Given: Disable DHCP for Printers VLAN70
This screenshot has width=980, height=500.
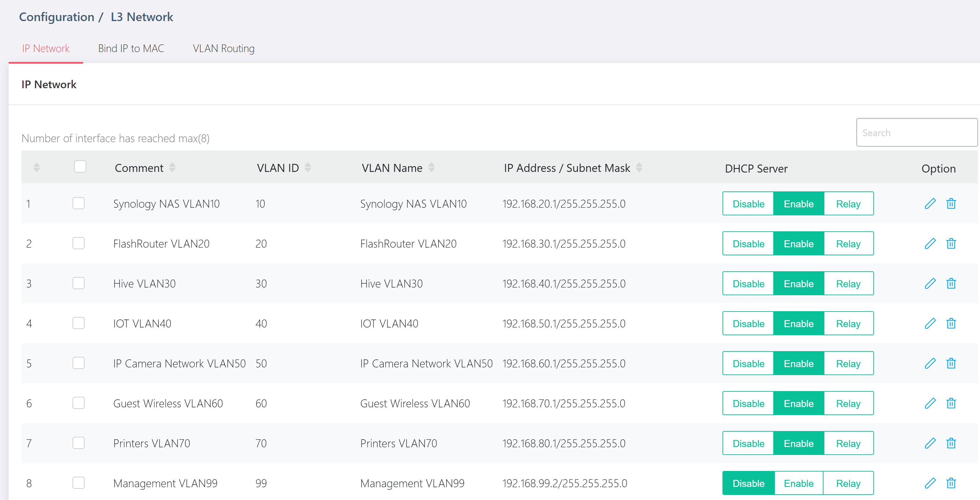Looking at the screenshot, I should [x=748, y=443].
